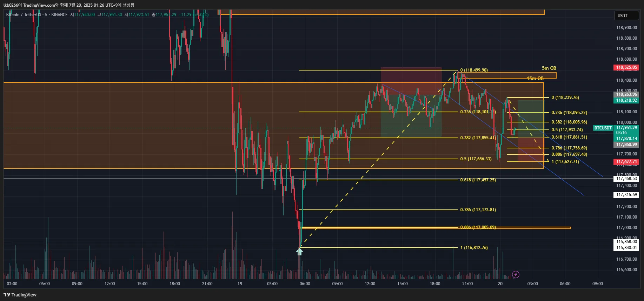This screenshot has height=301, width=644.
Task: Click the 117,315.69 horizontal line price tag
Action: [x=626, y=195]
